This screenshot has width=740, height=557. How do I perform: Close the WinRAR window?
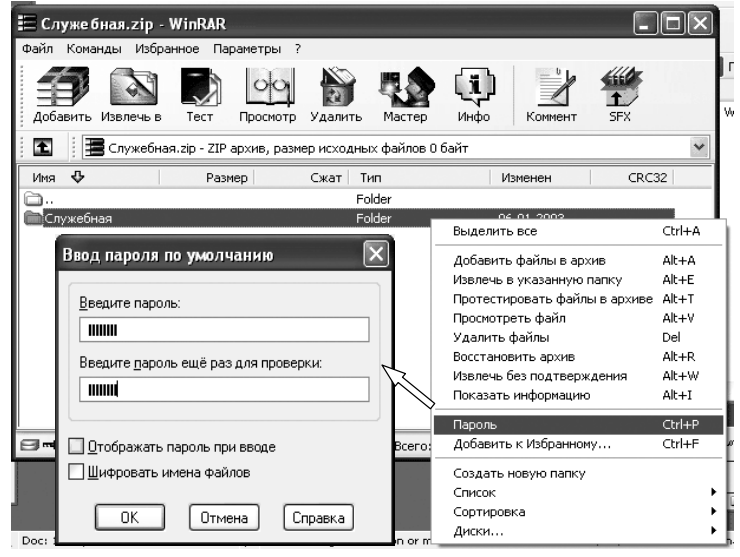tap(700, 23)
